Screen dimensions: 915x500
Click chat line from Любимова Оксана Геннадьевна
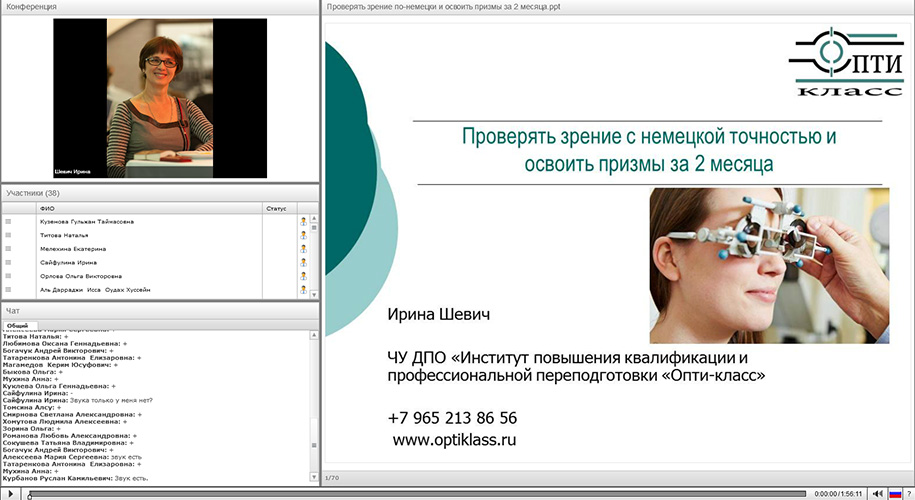[65, 344]
